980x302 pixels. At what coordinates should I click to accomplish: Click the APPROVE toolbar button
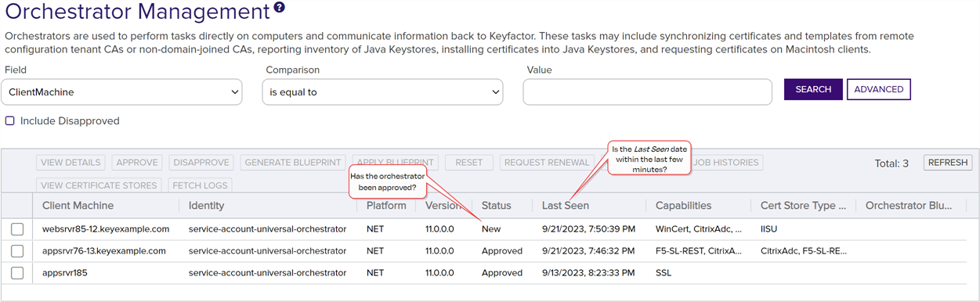point(137,163)
